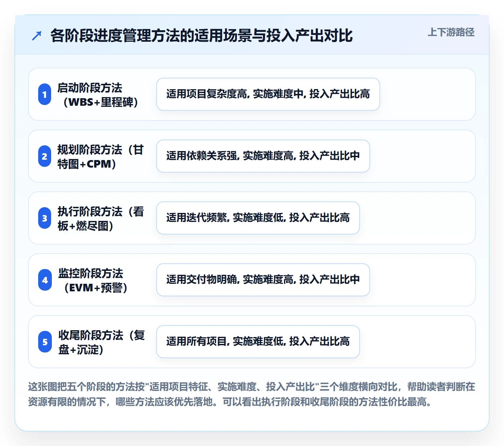Select the number 2 step badge
504x446 pixels.
(45, 156)
